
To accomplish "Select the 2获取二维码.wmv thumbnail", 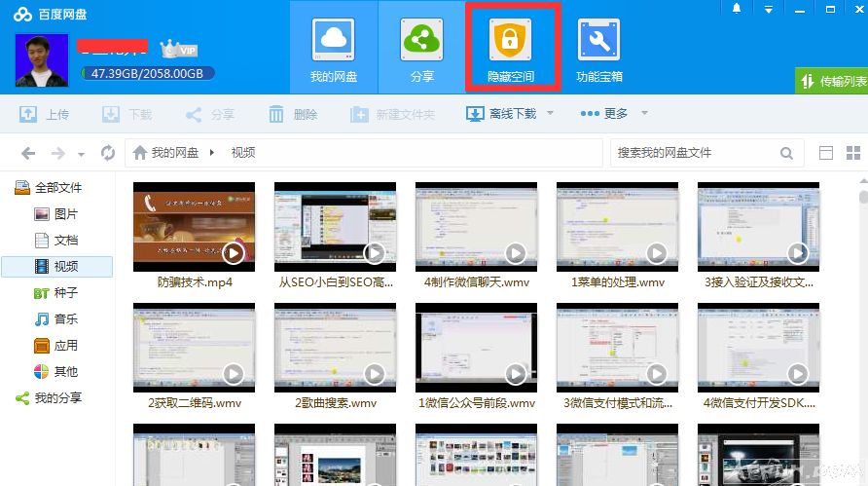I will point(195,348).
